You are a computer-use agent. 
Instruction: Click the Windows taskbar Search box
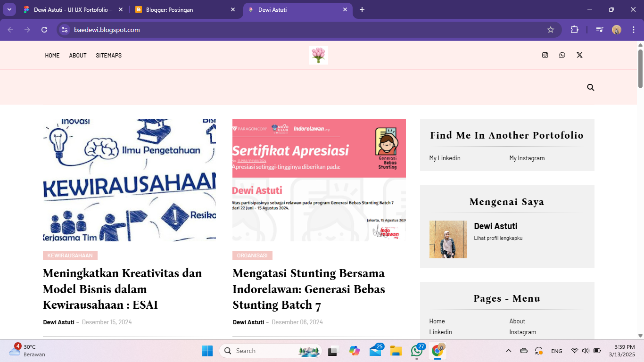tap(271, 351)
